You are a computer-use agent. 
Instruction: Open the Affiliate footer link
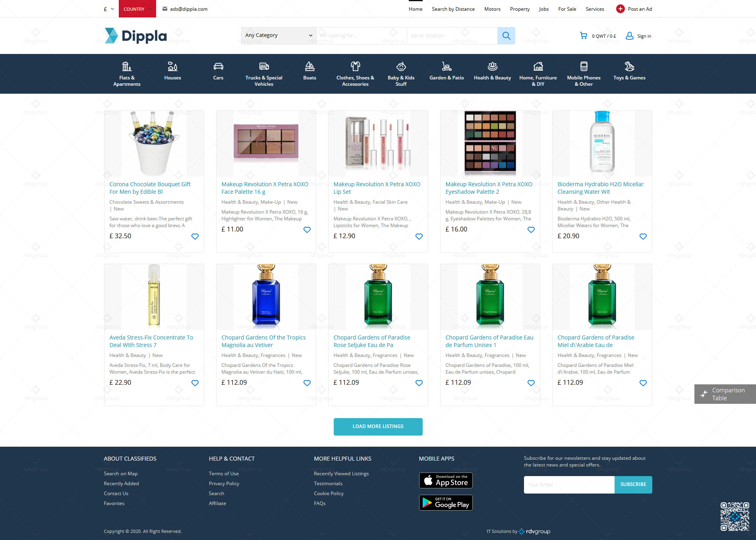click(x=217, y=503)
